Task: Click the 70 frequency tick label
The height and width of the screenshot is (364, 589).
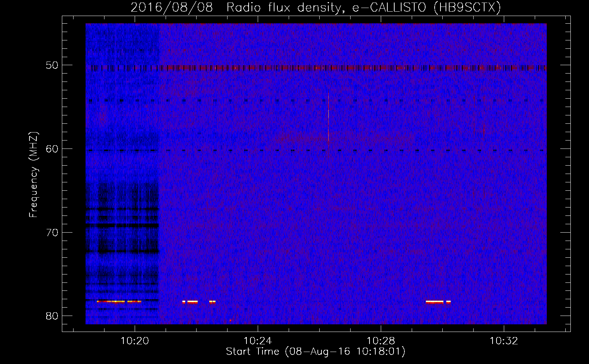Action: 52,233
